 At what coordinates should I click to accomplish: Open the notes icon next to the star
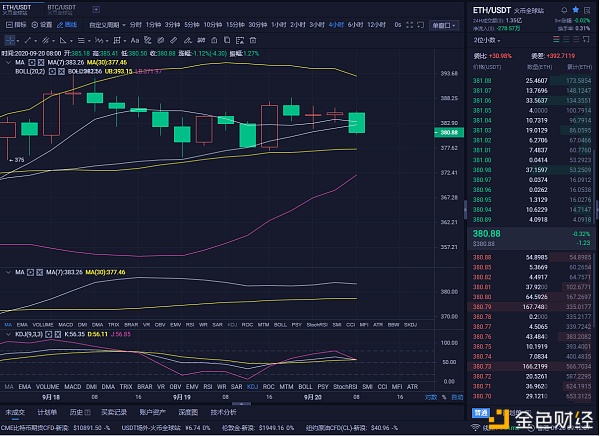(587, 9)
